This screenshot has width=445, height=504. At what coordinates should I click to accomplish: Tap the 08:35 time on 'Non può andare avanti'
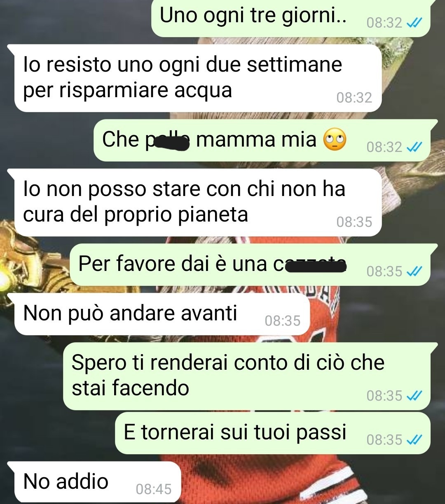283,321
